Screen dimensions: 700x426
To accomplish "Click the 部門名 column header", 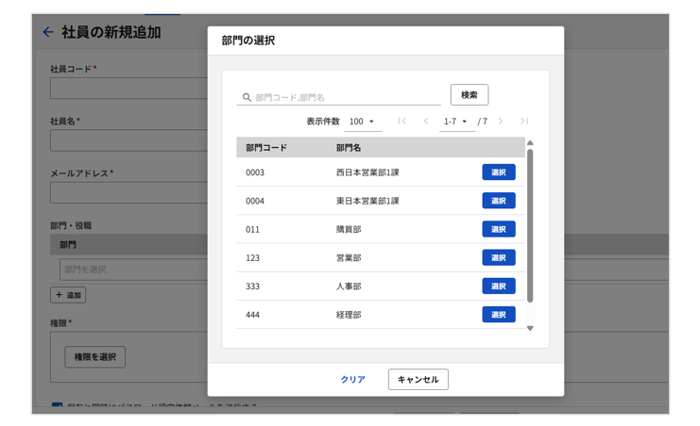I will [348, 147].
